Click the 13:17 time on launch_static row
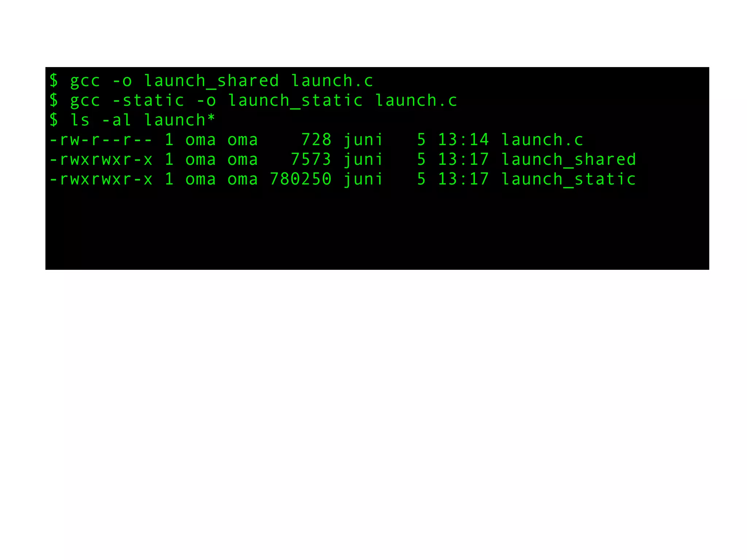 tap(463, 179)
